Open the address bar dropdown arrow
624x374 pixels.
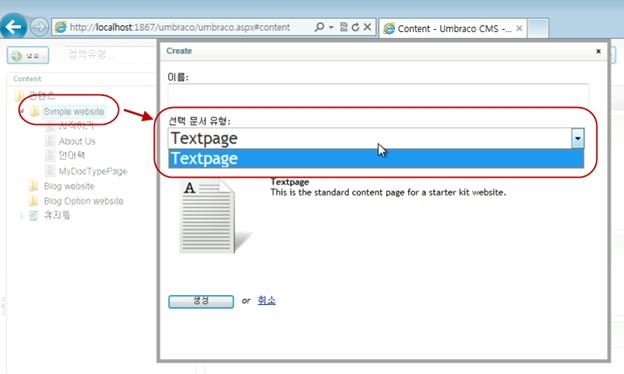click(x=331, y=27)
